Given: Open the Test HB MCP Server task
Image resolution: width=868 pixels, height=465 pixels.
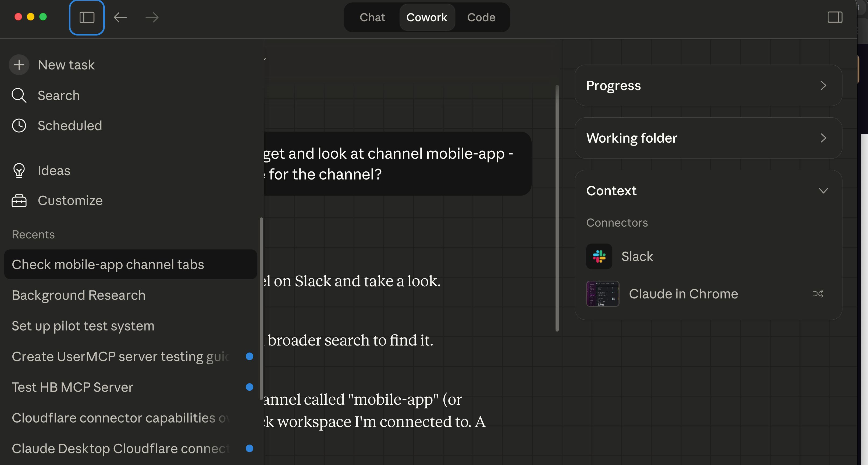Looking at the screenshot, I should click(x=72, y=387).
